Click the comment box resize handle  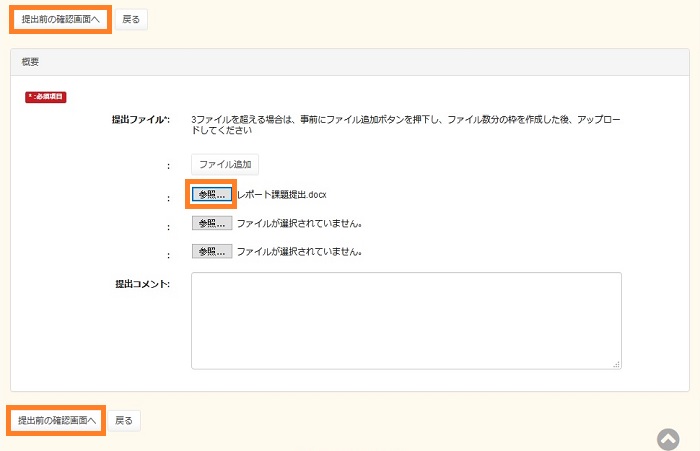click(x=616, y=364)
